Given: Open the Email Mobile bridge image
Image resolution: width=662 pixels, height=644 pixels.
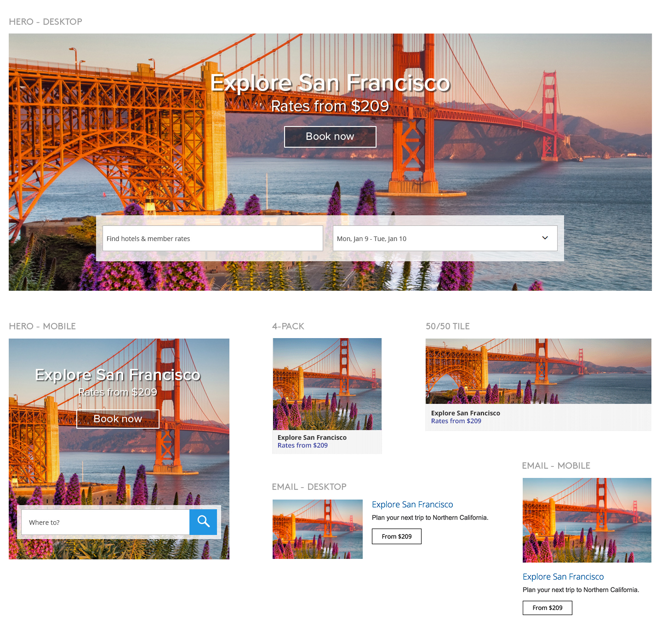Looking at the screenshot, I should [x=587, y=520].
